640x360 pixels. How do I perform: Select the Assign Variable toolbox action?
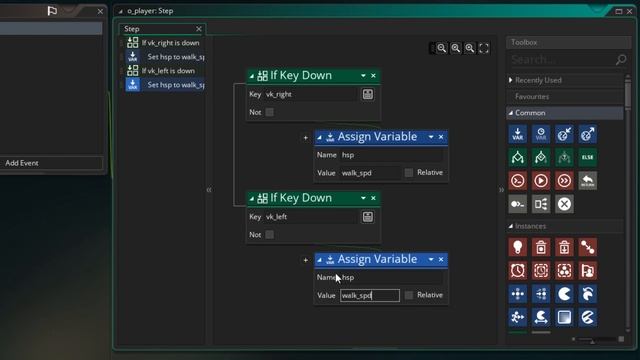pyautogui.click(x=518, y=134)
